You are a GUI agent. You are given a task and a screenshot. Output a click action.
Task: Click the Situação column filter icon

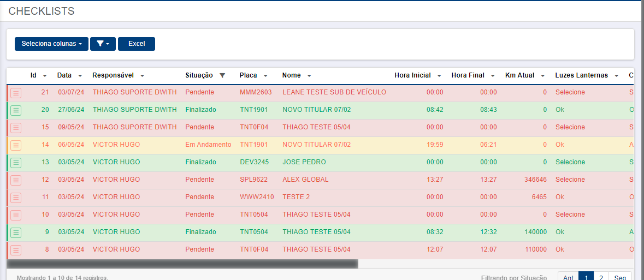[x=223, y=75]
